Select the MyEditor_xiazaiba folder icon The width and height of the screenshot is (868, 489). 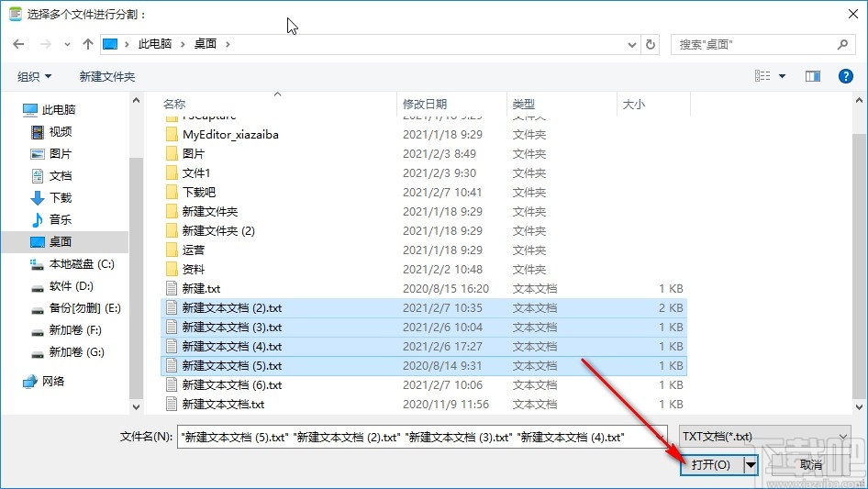point(172,135)
